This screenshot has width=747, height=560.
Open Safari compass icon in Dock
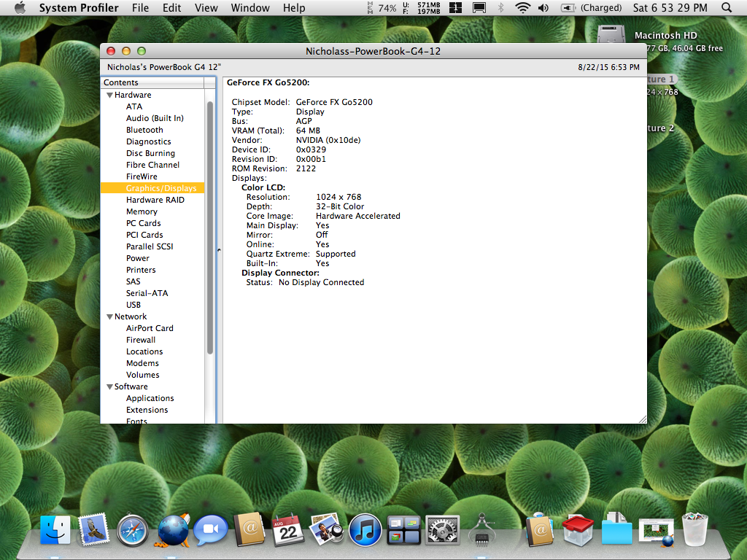pos(133,529)
